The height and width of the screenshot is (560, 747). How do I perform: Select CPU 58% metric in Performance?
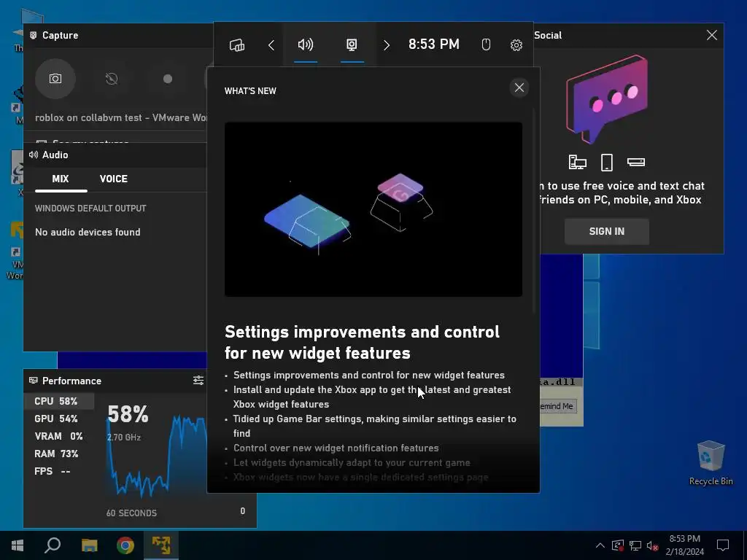pos(59,402)
